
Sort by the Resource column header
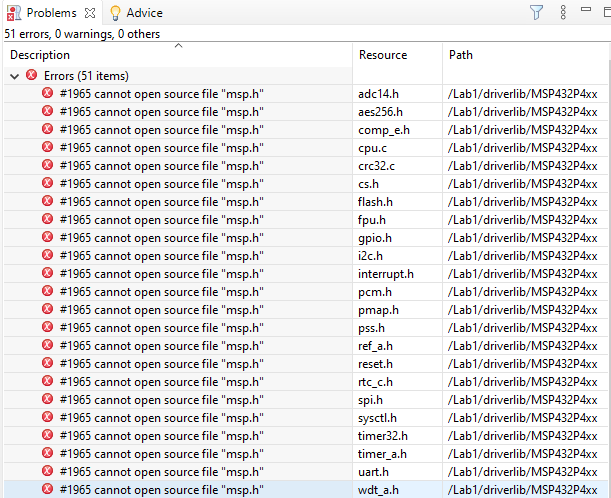[383, 55]
